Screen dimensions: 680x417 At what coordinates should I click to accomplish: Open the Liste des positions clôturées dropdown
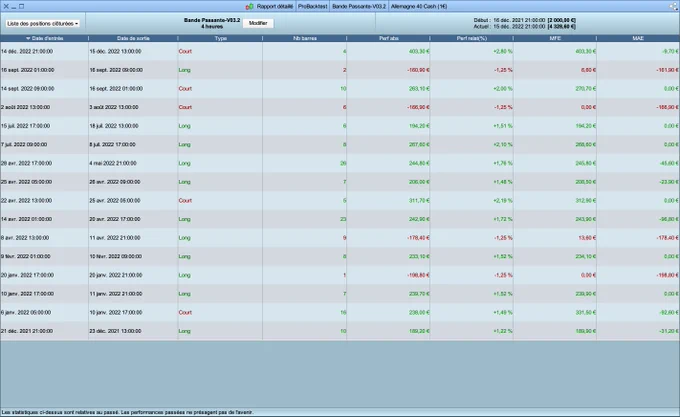click(x=42, y=23)
